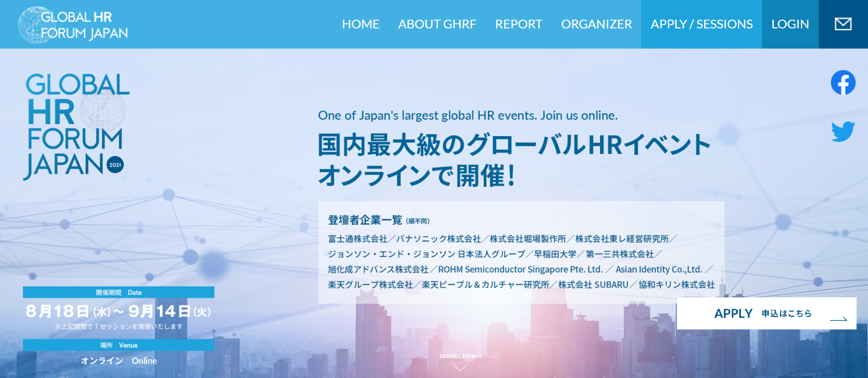This screenshot has width=868, height=378.
Task: Select REPORT in the navigation bar
Action: coord(519,24)
